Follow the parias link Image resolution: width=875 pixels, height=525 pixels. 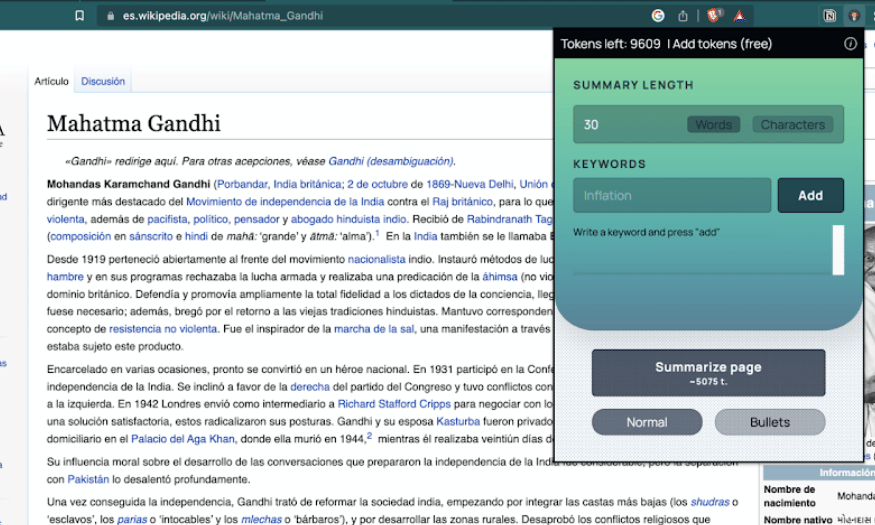coord(132,519)
